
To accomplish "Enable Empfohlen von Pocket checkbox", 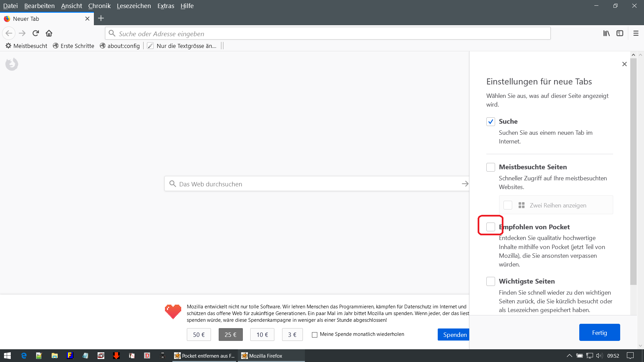I will (x=491, y=227).
